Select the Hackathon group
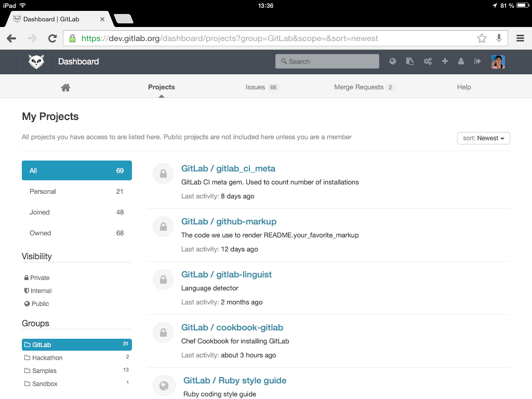Image resolution: width=532 pixels, height=399 pixels. pos(47,357)
